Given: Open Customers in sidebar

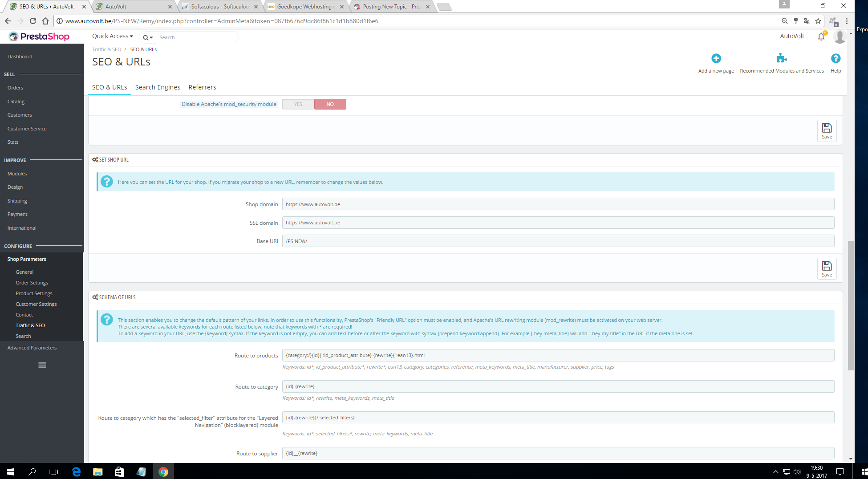Looking at the screenshot, I should click(x=20, y=115).
